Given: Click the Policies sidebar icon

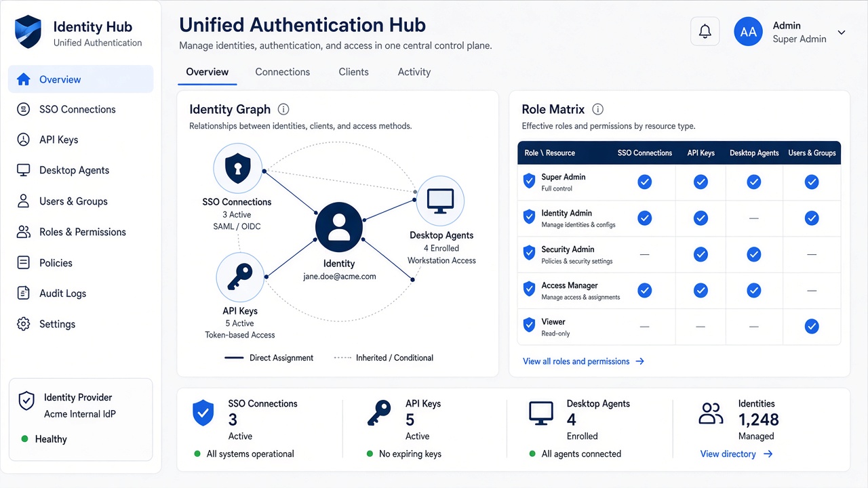Looking at the screenshot, I should [x=24, y=263].
